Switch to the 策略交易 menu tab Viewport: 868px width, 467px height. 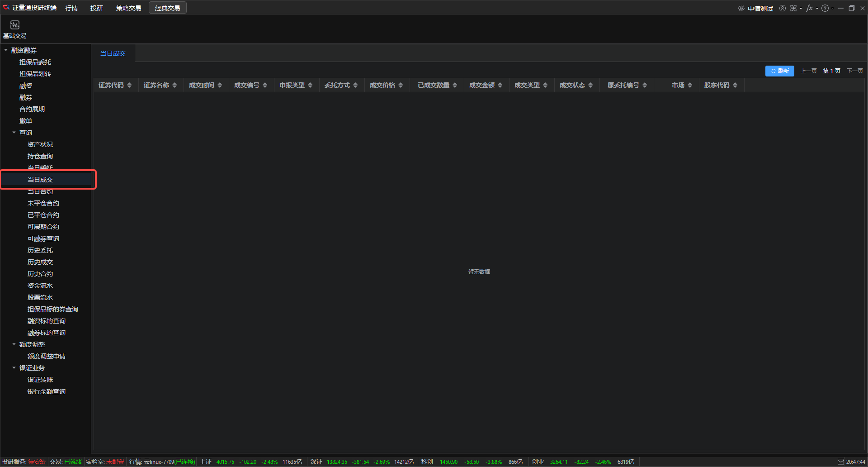point(128,8)
